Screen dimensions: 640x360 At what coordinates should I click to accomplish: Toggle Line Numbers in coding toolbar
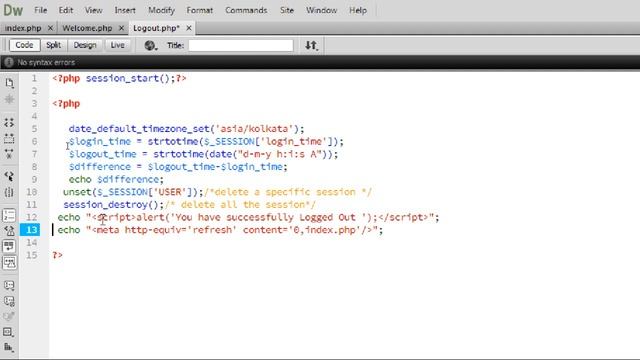click(9, 215)
